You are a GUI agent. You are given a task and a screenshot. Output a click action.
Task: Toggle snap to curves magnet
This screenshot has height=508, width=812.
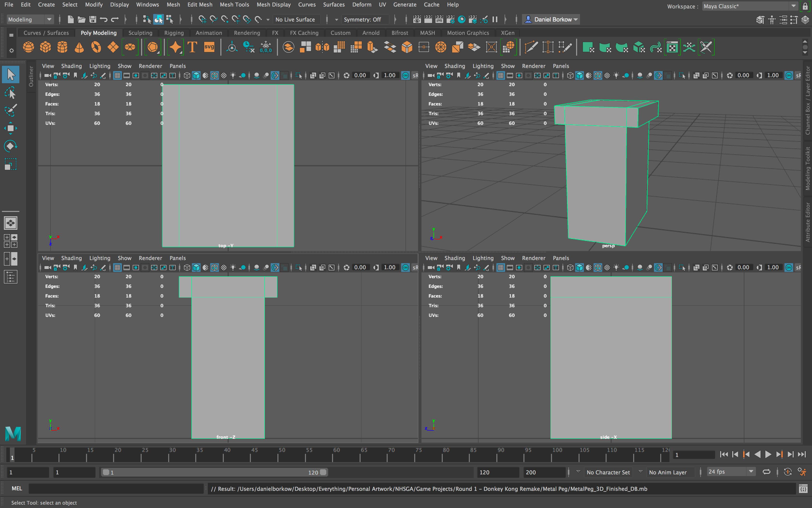[213, 20]
